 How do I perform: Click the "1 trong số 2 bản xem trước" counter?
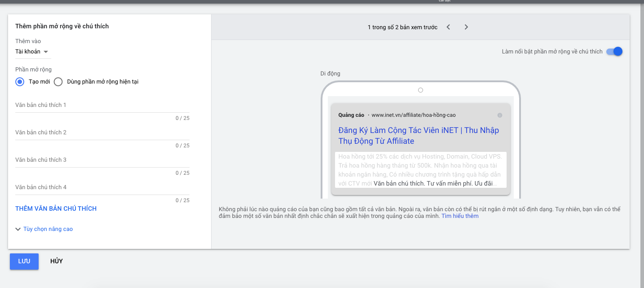click(x=402, y=27)
